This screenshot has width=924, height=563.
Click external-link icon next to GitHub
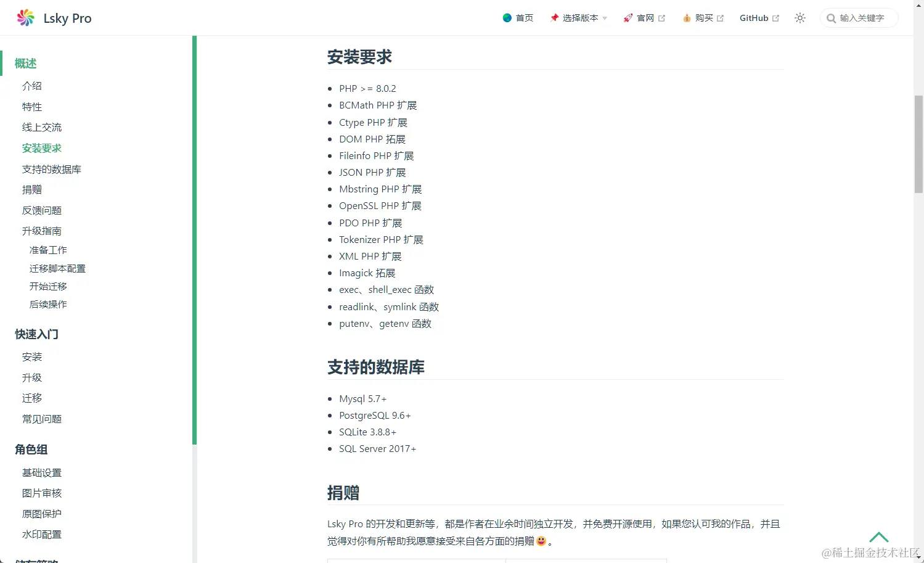click(x=775, y=18)
